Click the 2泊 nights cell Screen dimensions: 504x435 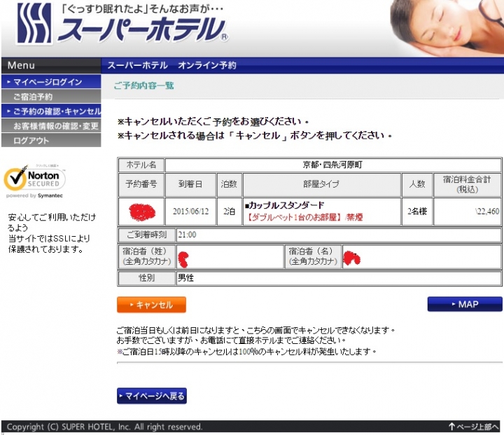[x=229, y=212]
